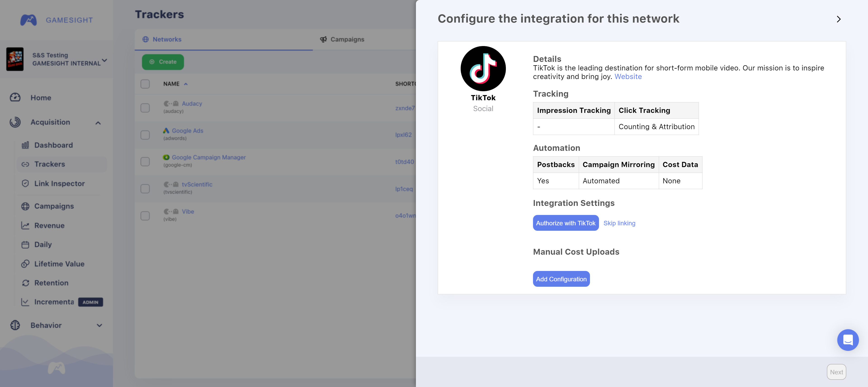Click the Home speedometer icon
The height and width of the screenshot is (387, 868).
(15, 98)
